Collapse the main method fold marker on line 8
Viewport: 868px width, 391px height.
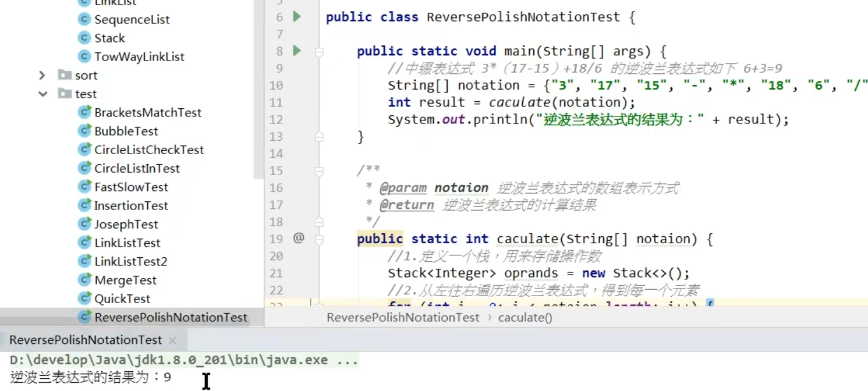click(x=319, y=52)
